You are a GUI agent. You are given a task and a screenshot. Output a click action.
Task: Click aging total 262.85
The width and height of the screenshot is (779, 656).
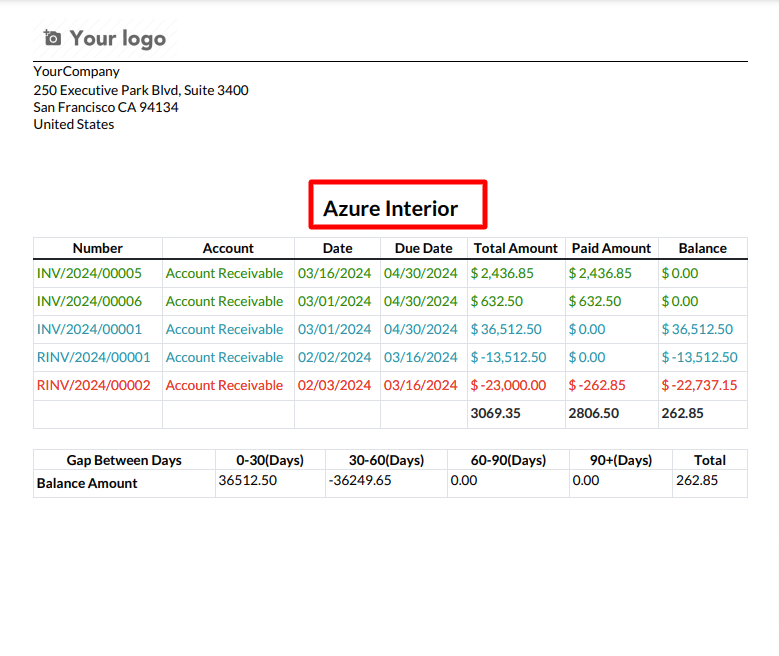(697, 481)
